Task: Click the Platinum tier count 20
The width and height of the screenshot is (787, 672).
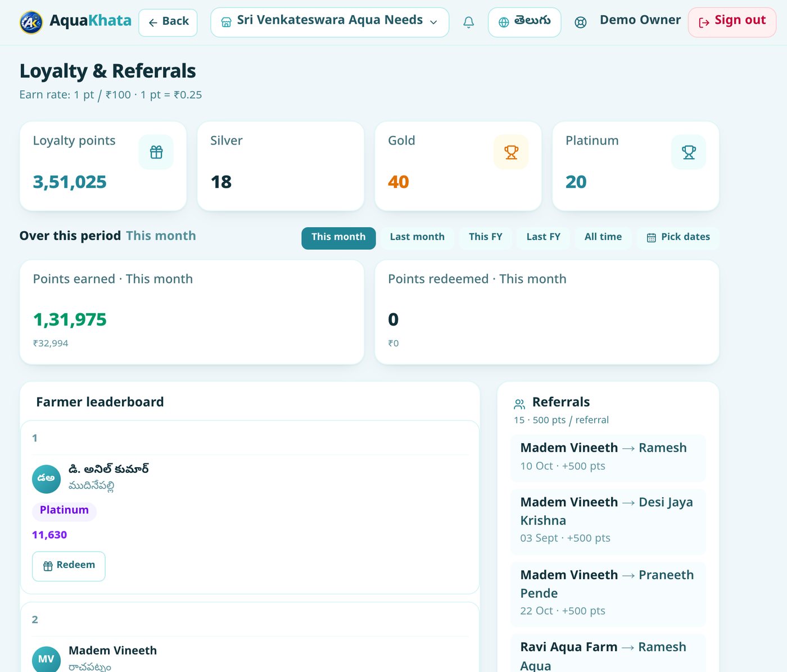Action: tap(576, 182)
